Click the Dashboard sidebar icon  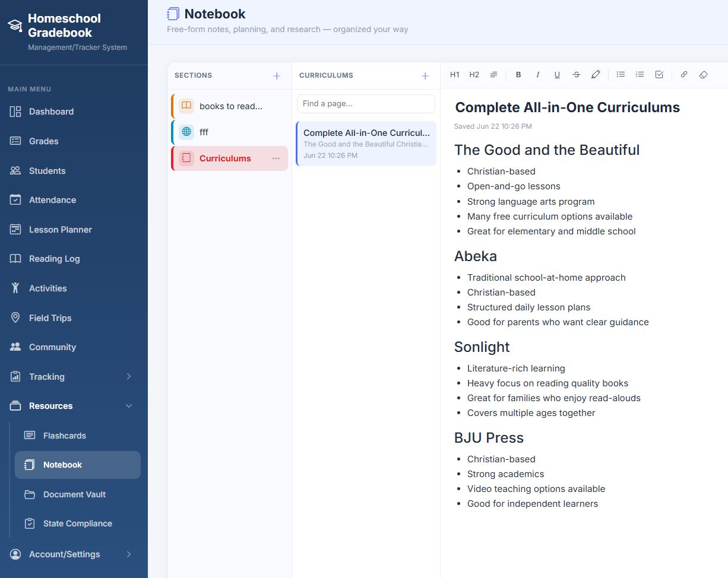15,112
